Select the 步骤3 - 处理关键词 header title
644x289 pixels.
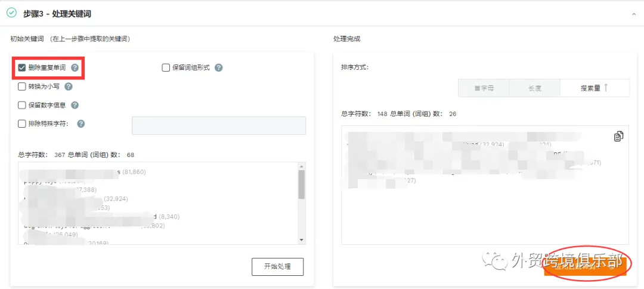click(57, 14)
